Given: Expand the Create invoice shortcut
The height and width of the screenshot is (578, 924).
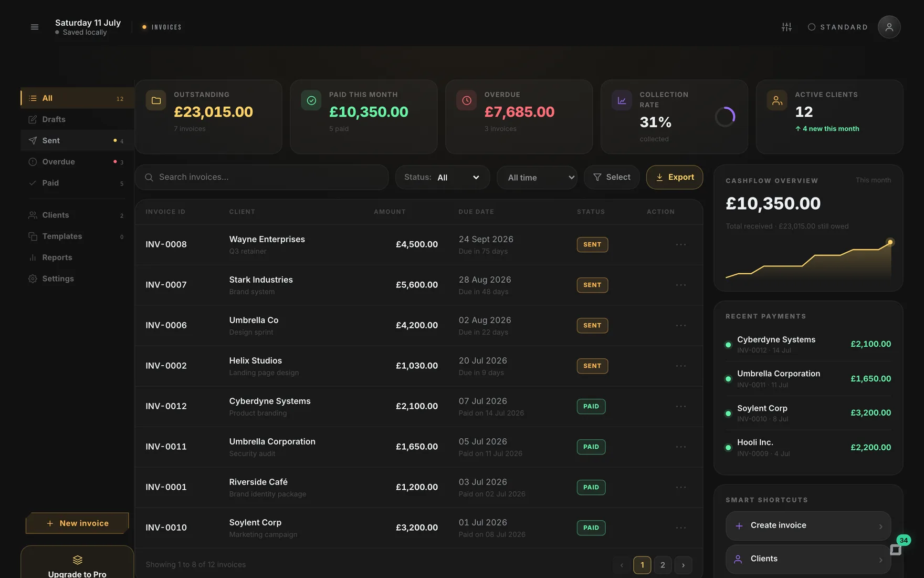Looking at the screenshot, I should tap(808, 526).
